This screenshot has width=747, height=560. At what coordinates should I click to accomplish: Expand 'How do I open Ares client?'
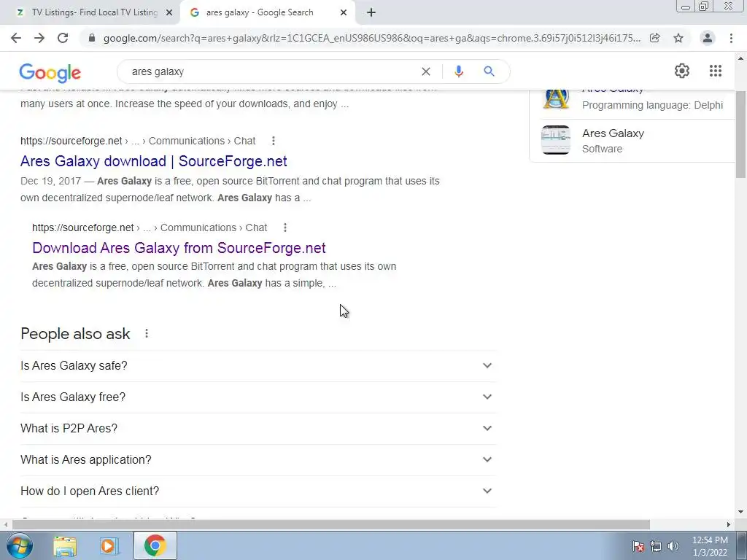coord(258,491)
